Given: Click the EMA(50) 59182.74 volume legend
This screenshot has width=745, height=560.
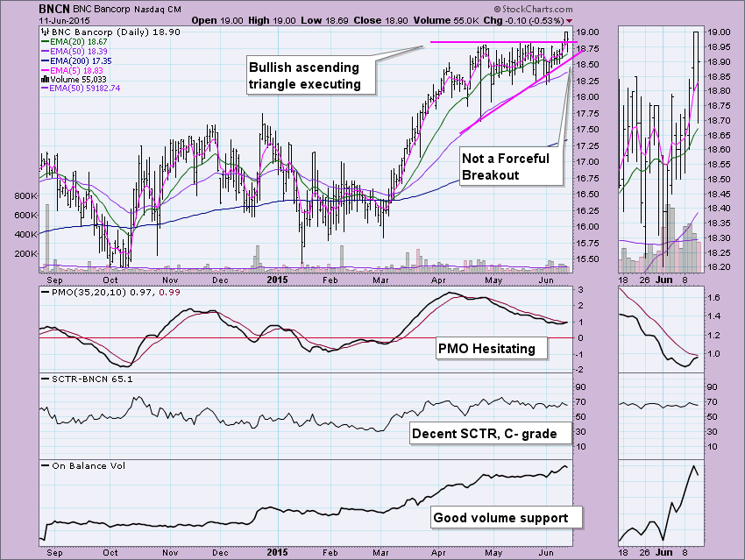Looking at the screenshot, I should pyautogui.click(x=82, y=89).
